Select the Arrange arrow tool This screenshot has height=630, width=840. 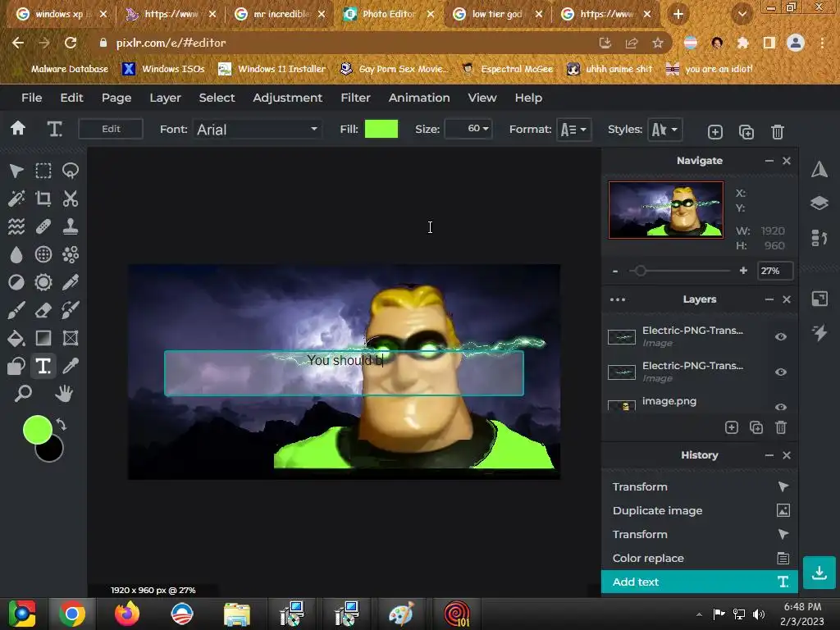(x=16, y=171)
